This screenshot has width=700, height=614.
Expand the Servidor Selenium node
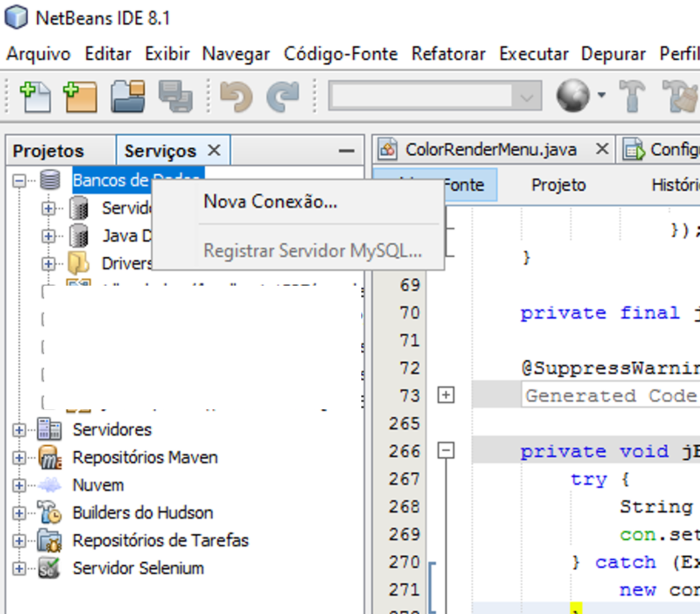click(19, 569)
